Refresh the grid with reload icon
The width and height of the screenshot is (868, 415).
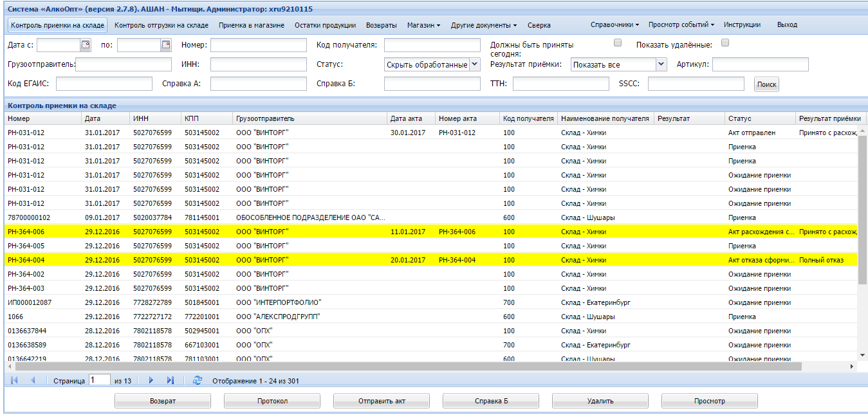point(198,380)
